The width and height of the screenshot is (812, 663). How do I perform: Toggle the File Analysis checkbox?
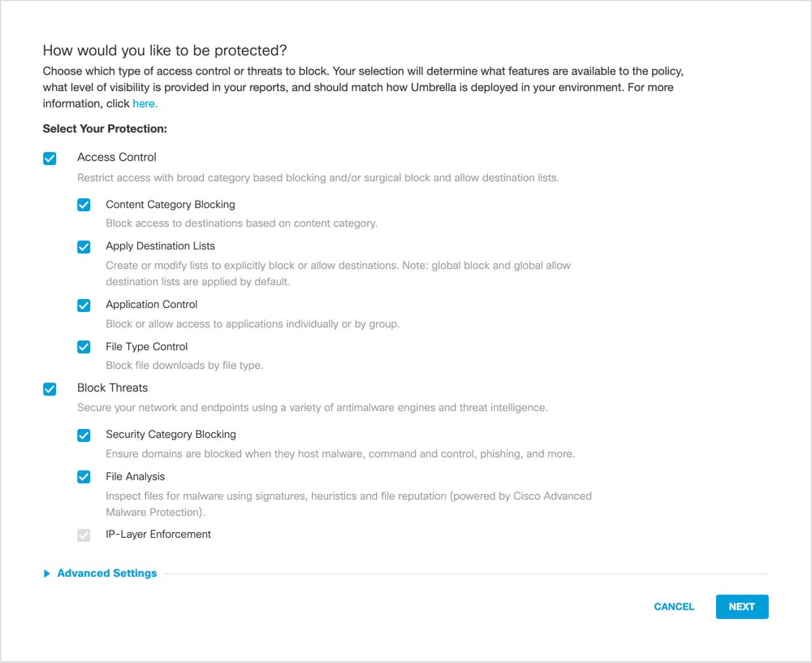click(84, 477)
